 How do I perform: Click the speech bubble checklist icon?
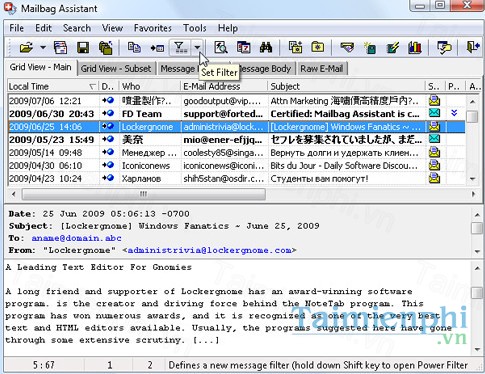pyautogui.click(x=444, y=48)
